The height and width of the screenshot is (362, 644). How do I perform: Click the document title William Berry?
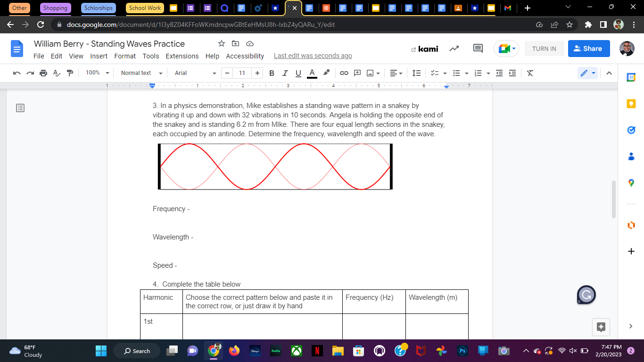[x=109, y=44]
